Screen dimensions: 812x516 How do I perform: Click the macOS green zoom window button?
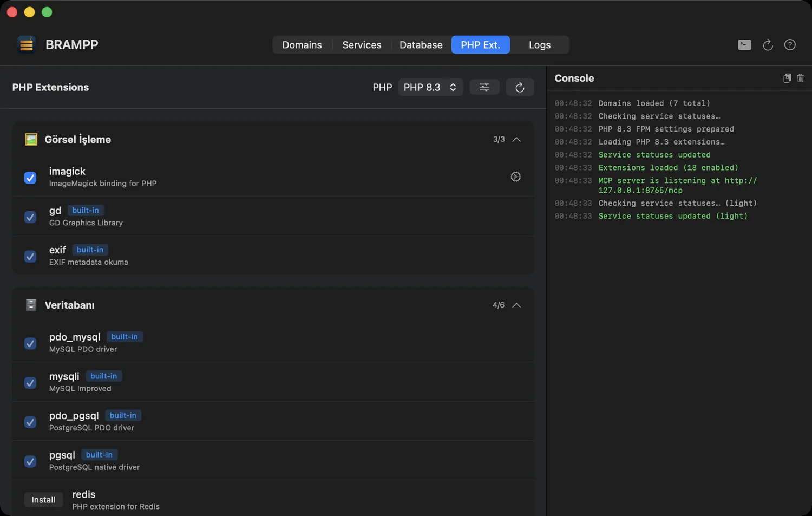[47, 12]
